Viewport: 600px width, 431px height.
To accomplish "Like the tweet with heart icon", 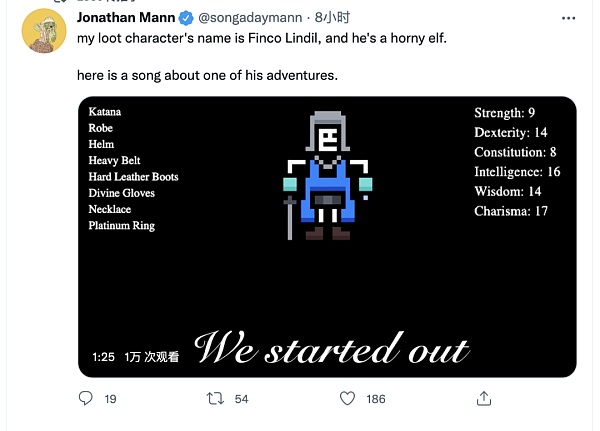I will [347, 399].
